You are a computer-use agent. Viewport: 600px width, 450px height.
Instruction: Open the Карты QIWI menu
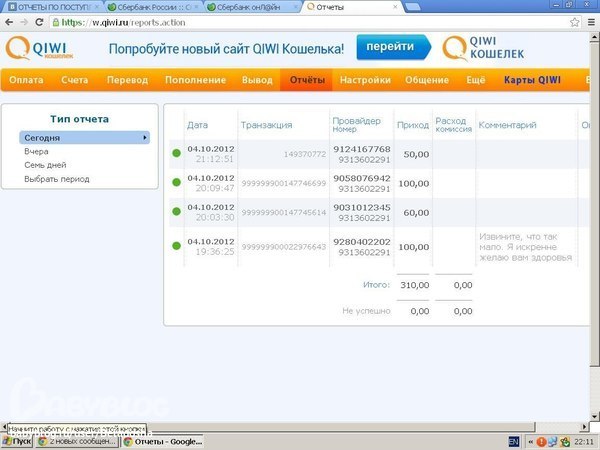coord(532,80)
